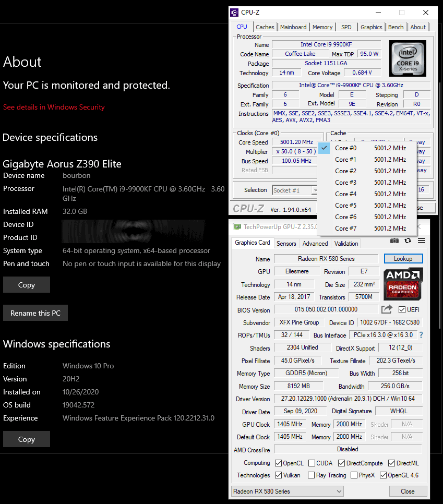443x504 pixels.
Task: Click the OS build value 19042.572
Action: pyautogui.click(x=78, y=405)
